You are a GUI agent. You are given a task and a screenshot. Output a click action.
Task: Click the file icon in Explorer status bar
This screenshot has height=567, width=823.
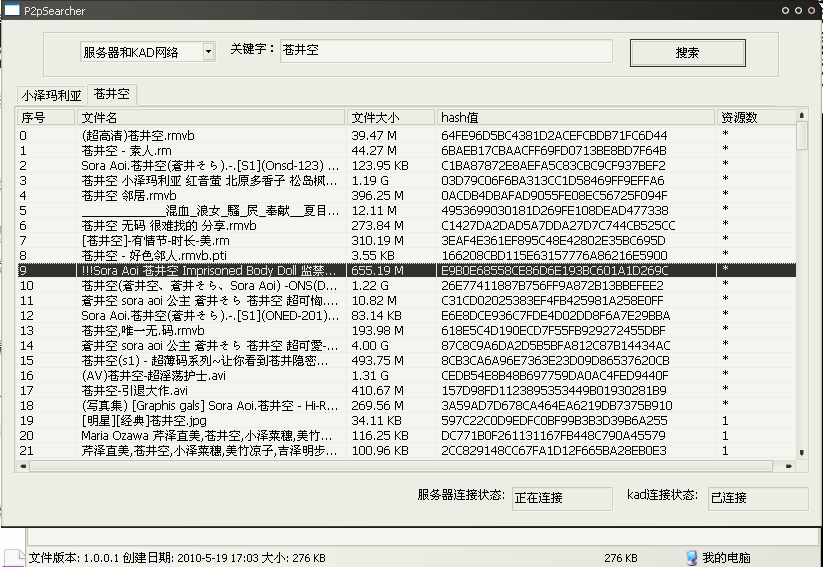14,558
